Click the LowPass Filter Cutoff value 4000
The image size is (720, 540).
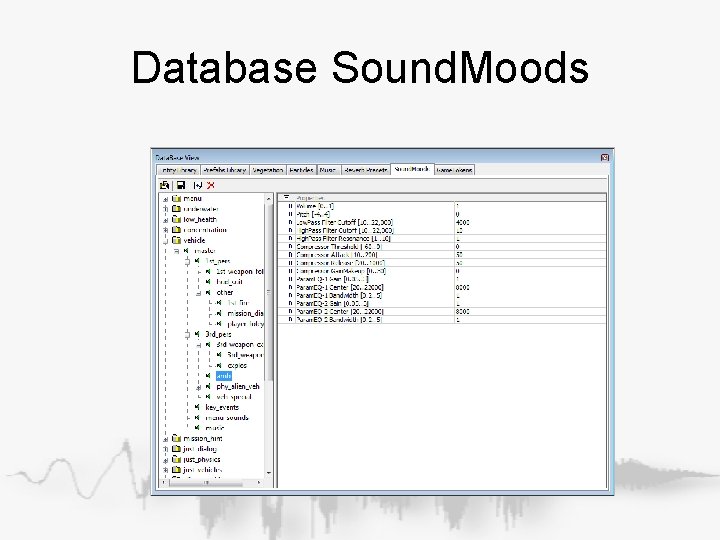click(462, 222)
